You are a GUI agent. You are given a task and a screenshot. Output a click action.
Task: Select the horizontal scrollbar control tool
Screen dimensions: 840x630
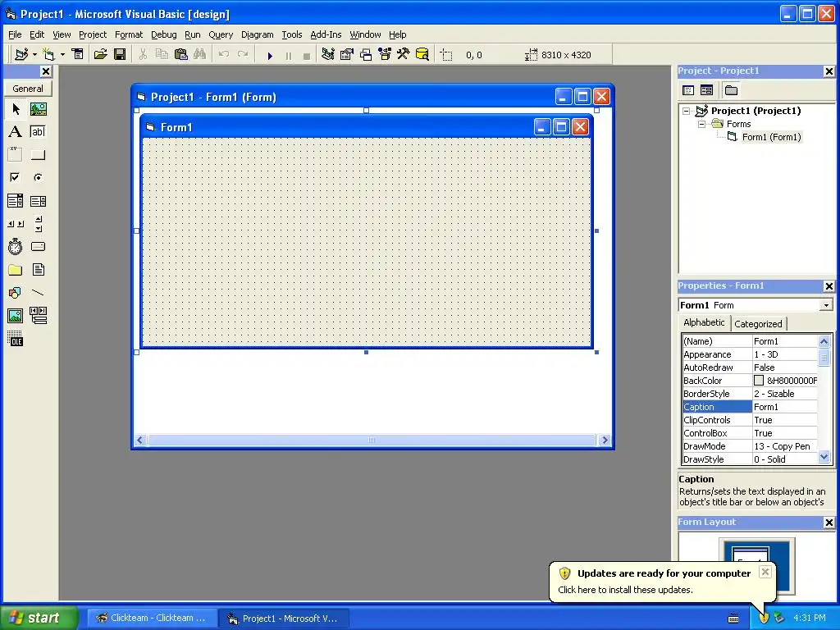point(16,224)
